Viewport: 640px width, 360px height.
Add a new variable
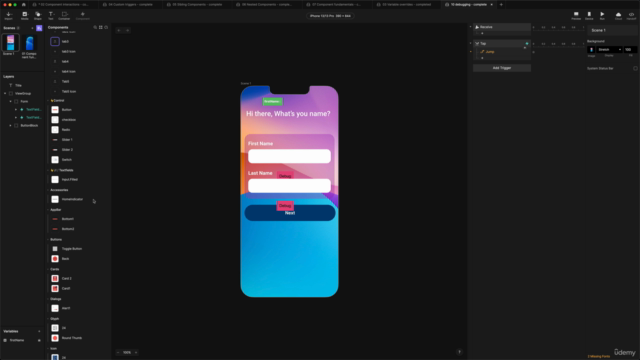coord(39,331)
